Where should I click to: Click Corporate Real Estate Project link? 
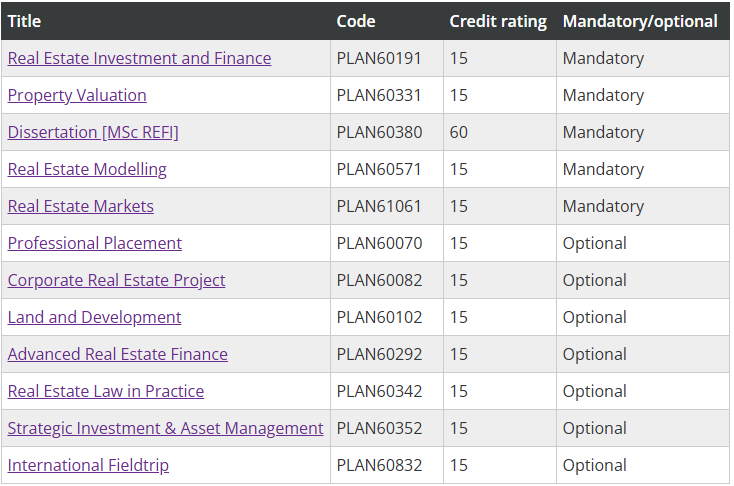coord(116,280)
